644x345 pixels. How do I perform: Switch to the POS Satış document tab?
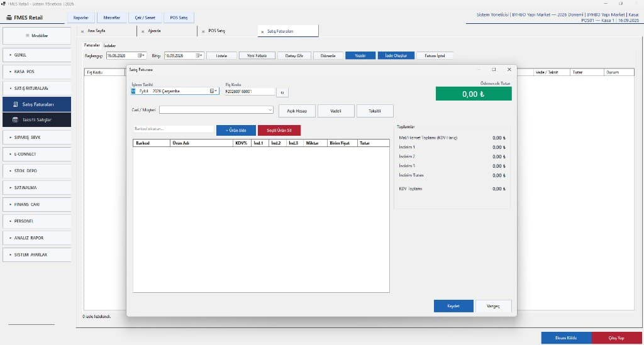coord(216,31)
